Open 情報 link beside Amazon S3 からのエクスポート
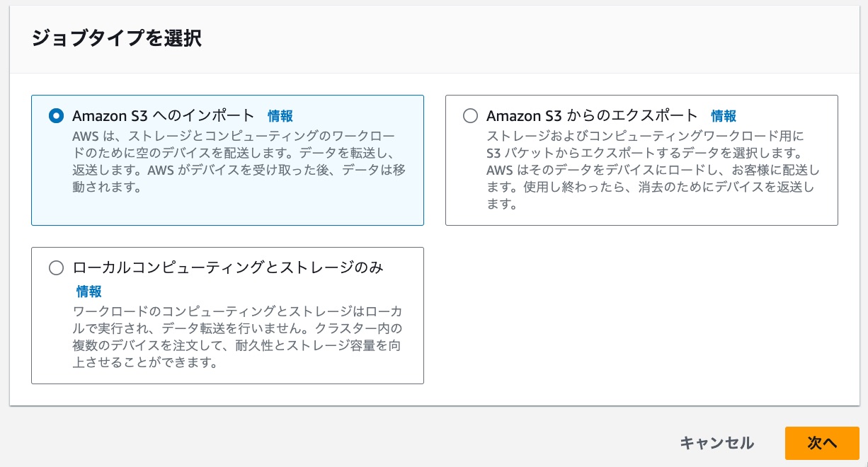The height and width of the screenshot is (467, 868). point(724,116)
